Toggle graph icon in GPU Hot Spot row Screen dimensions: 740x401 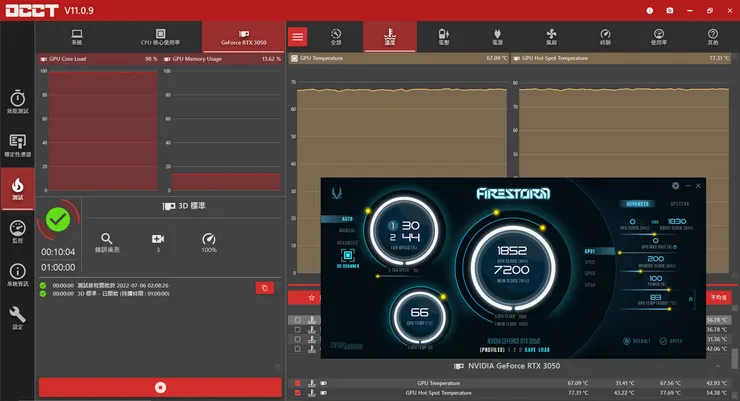311,393
